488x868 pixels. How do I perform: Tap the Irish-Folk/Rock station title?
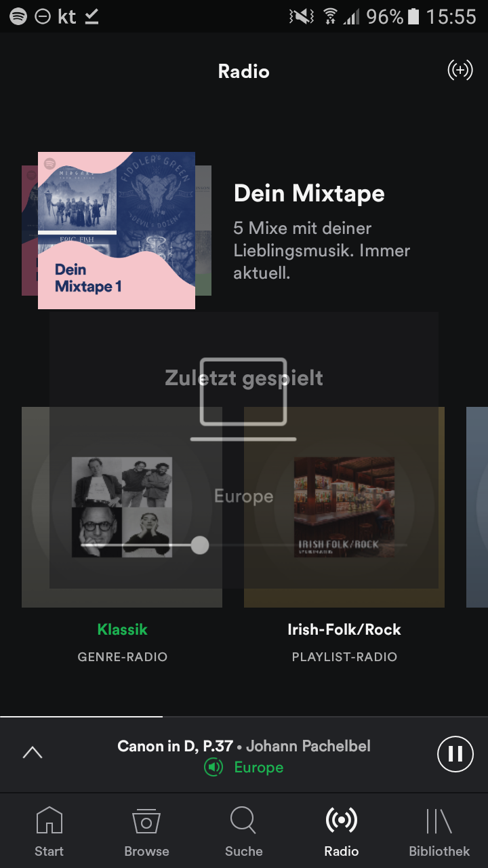click(x=344, y=629)
